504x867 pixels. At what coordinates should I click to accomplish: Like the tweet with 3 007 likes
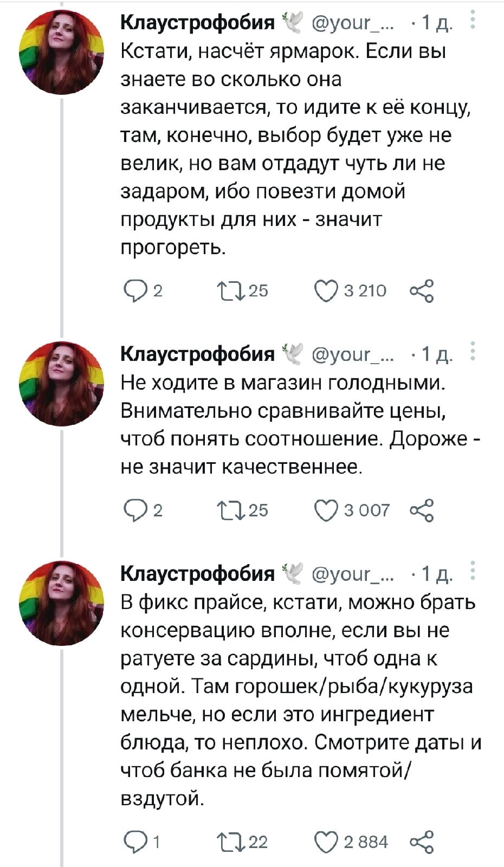click(x=326, y=510)
